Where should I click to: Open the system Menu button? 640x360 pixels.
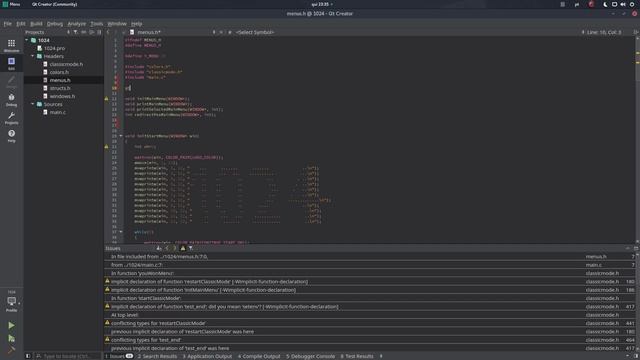pos(11,4)
